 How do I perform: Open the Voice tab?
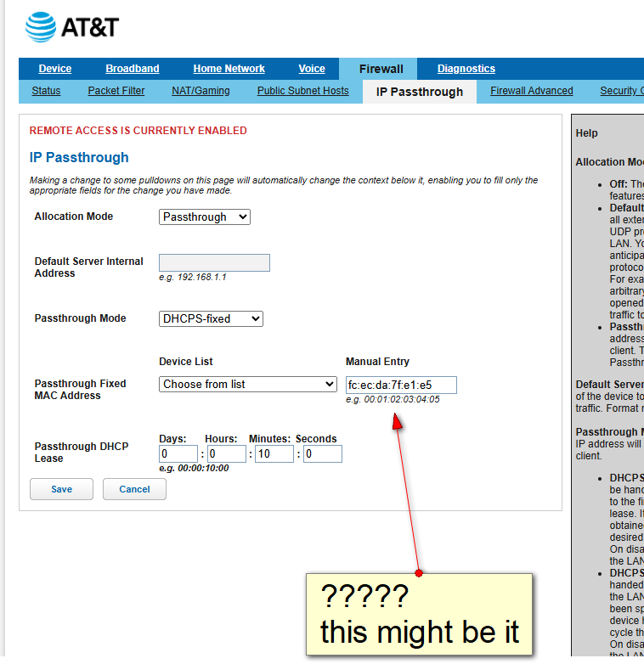[x=312, y=69]
